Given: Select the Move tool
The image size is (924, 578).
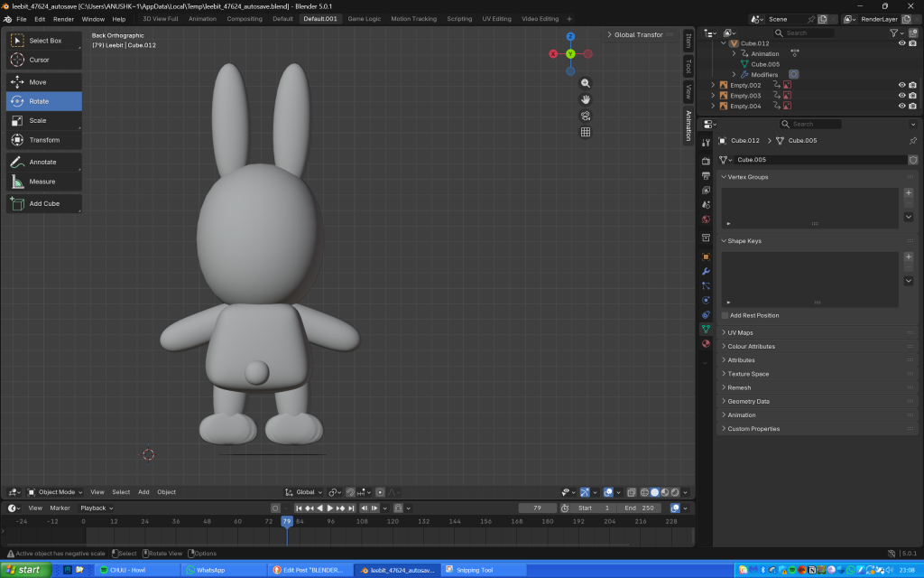Looking at the screenshot, I should tap(43, 82).
